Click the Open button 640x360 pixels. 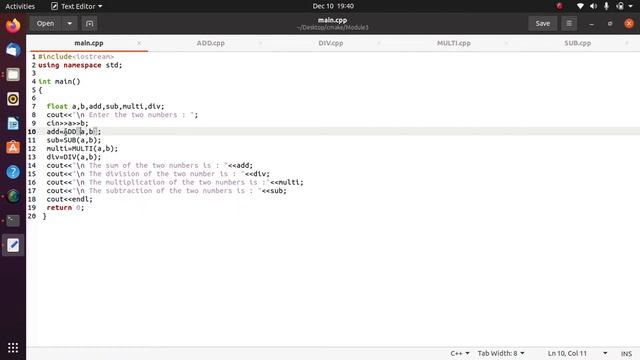(45, 24)
